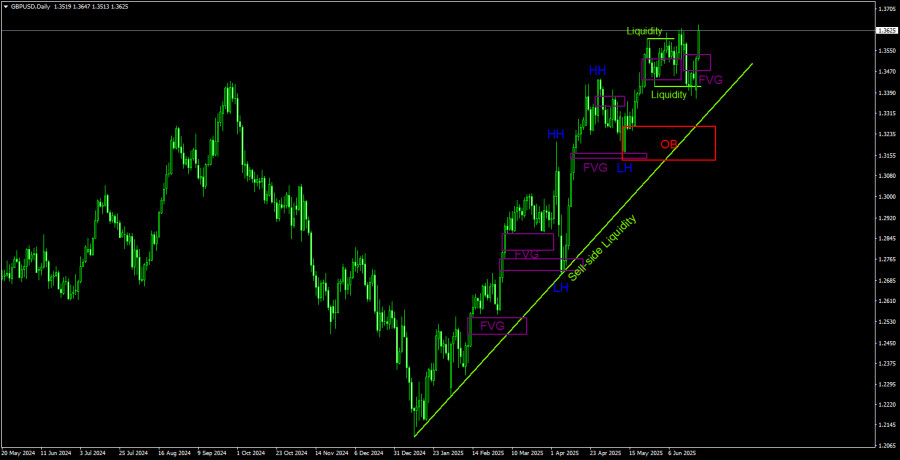Click the GBPUSD.Daily chart title text
The height and width of the screenshot is (460, 900).
pos(30,9)
